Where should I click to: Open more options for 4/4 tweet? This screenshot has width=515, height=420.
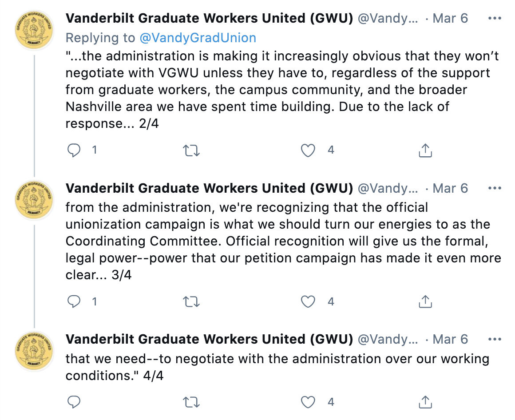coord(495,339)
